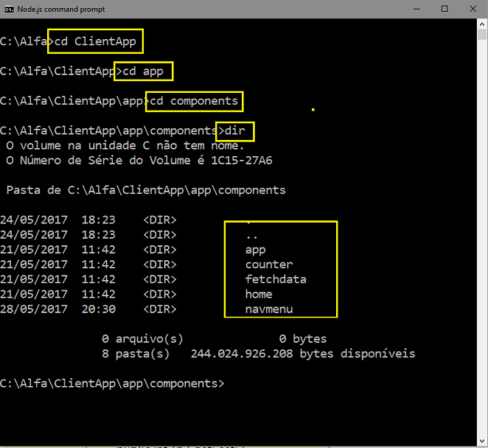Click the date '28/05/2017' in listing
This screenshot has height=448, width=488.
(34, 309)
